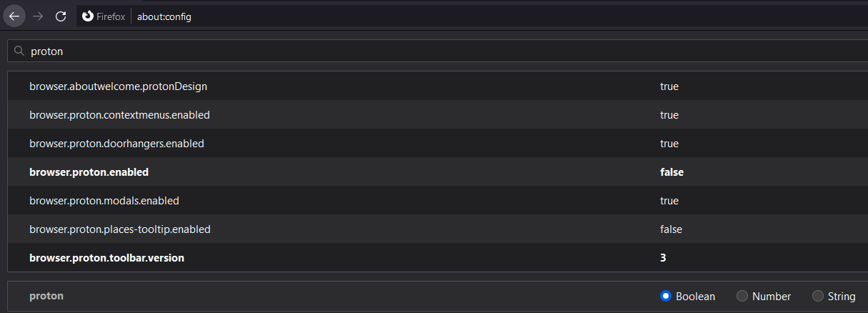Reload the current page
This screenshot has width=868, height=313.
(61, 16)
